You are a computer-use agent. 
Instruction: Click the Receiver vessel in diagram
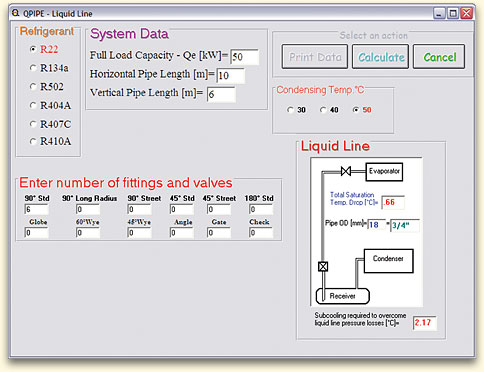tap(342, 296)
